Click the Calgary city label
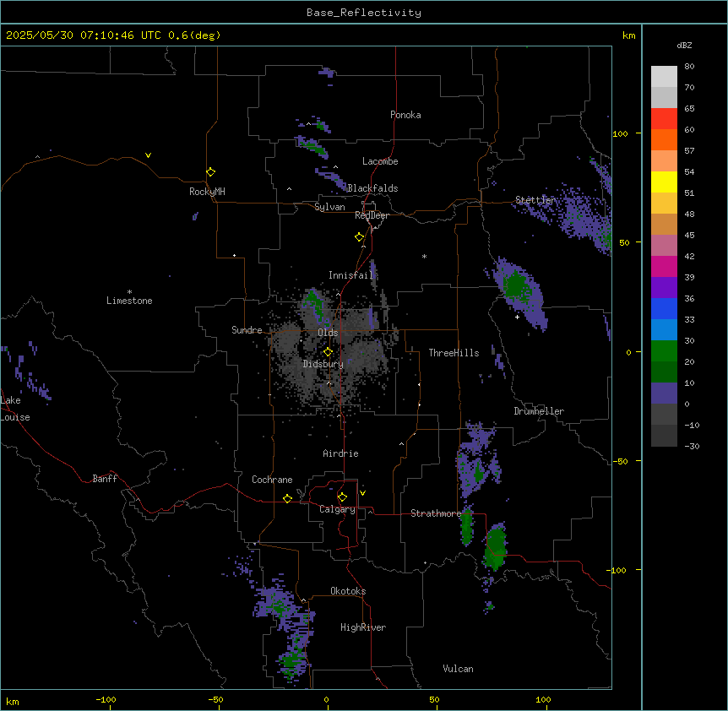728x711 pixels. (337, 509)
